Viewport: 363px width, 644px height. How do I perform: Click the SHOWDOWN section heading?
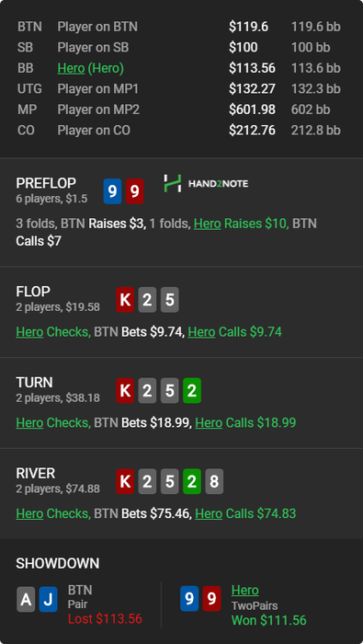(57, 563)
